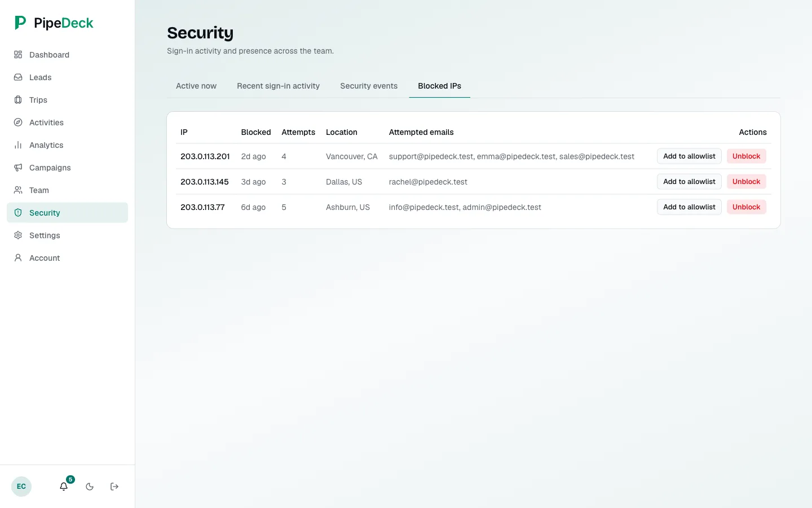Click the Attempted emails column header

pos(421,132)
